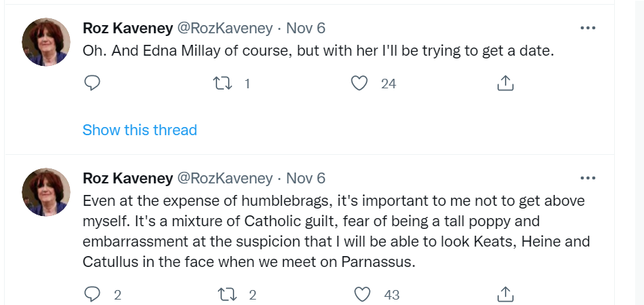Open more options for Edna Millay tweet

pos(588,28)
